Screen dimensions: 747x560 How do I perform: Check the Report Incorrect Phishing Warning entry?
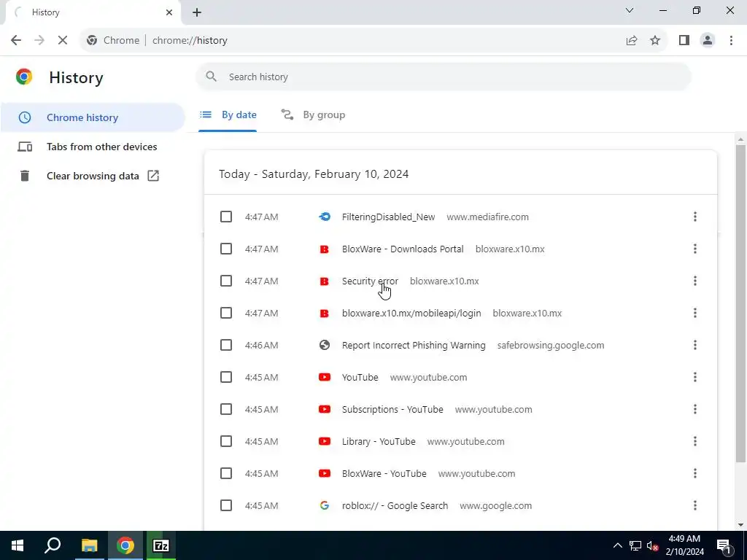point(226,345)
